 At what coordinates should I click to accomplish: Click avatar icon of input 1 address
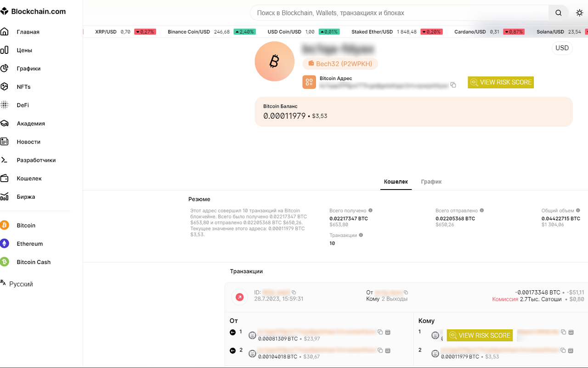252,335
